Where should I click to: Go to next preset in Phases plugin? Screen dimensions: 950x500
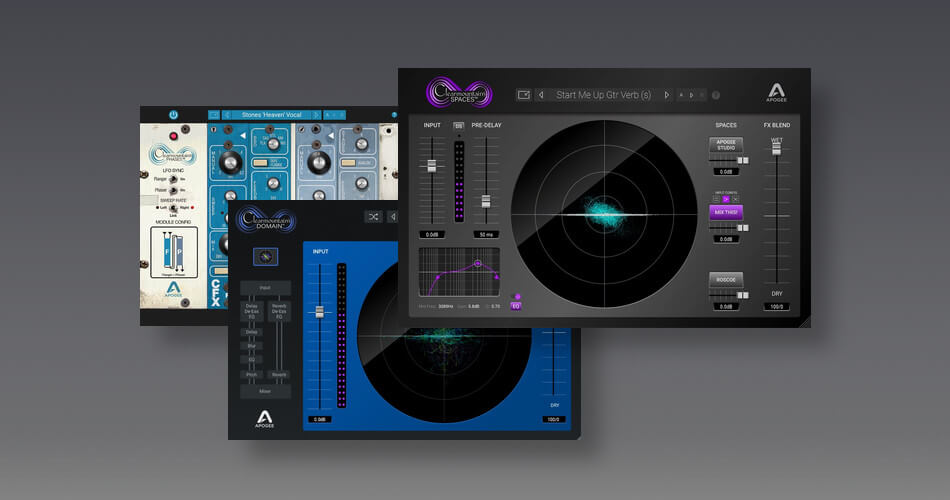point(316,115)
